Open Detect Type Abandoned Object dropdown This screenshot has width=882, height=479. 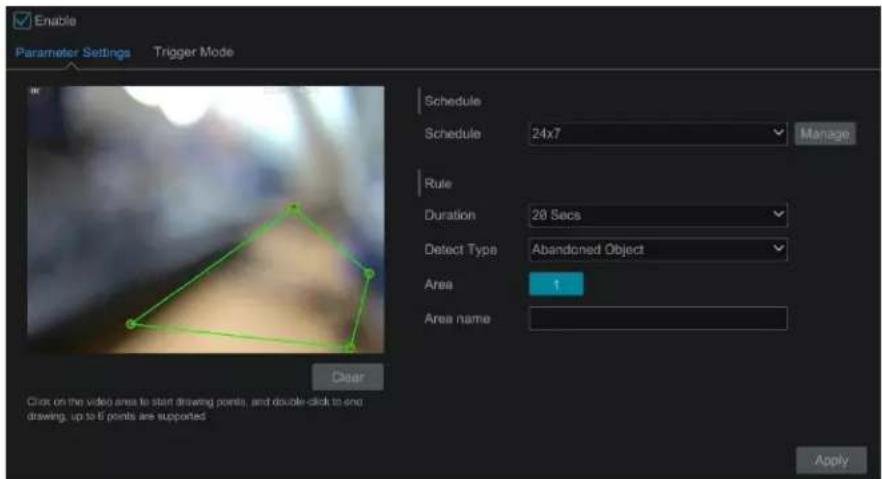tap(658, 249)
